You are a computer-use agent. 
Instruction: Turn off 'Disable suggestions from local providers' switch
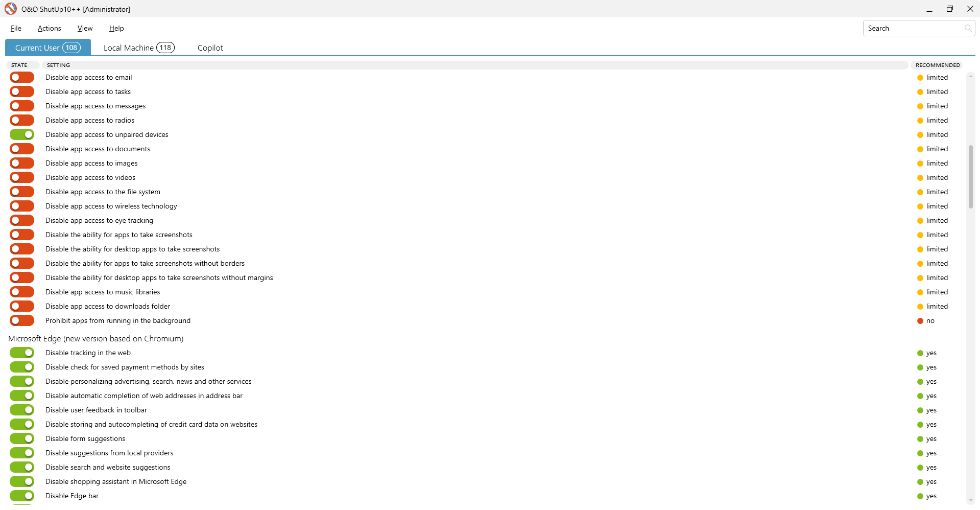click(x=22, y=453)
